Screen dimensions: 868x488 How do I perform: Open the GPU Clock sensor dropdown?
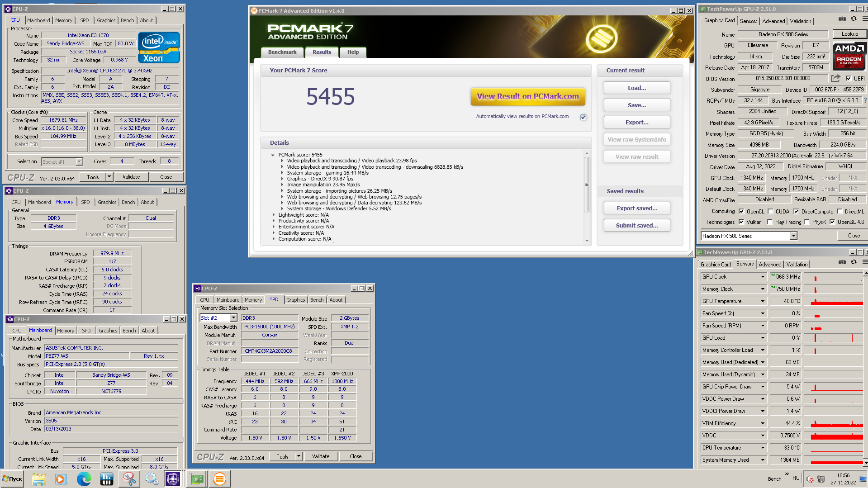tap(763, 277)
